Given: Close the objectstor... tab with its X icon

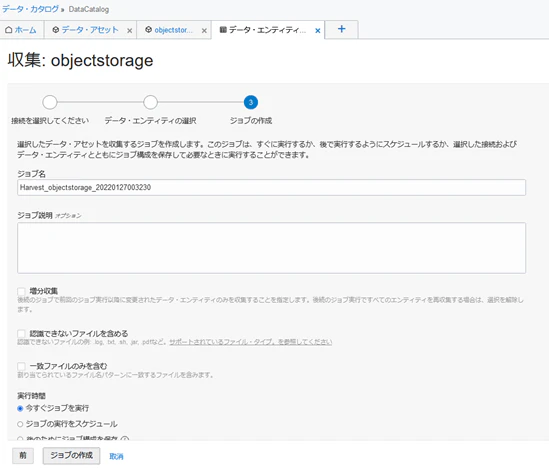Looking at the screenshot, I should 204,31.
